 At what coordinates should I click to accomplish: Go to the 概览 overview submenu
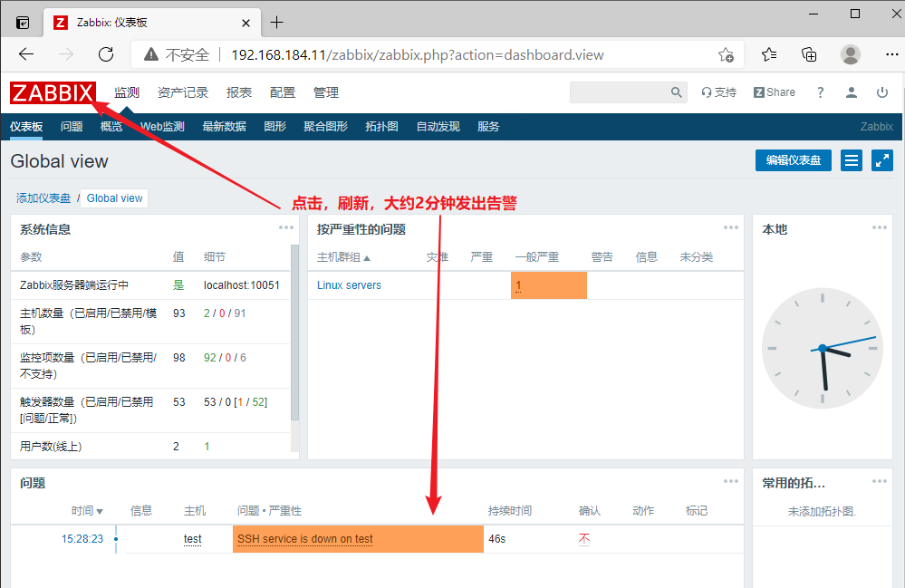(x=111, y=126)
